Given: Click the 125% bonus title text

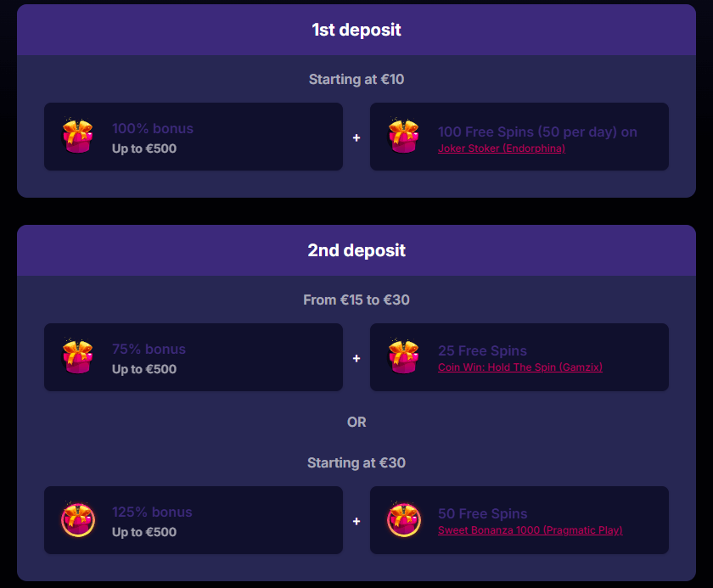Looking at the screenshot, I should click(x=152, y=512).
